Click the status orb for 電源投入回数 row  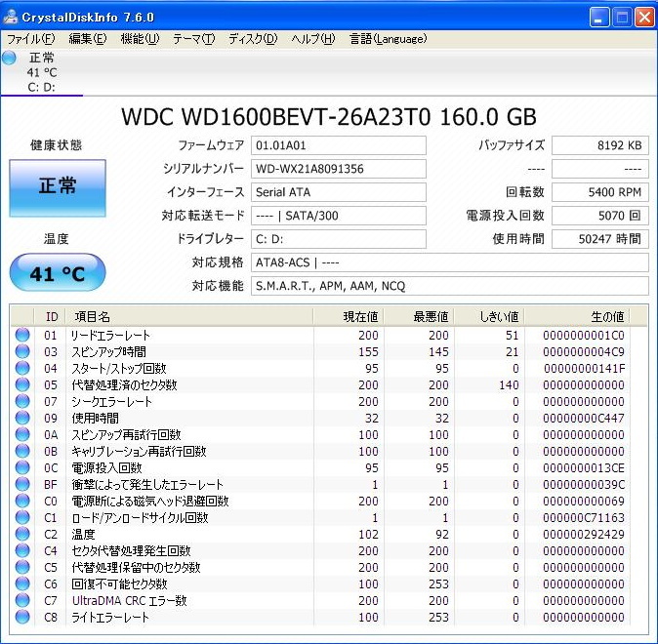(22, 468)
